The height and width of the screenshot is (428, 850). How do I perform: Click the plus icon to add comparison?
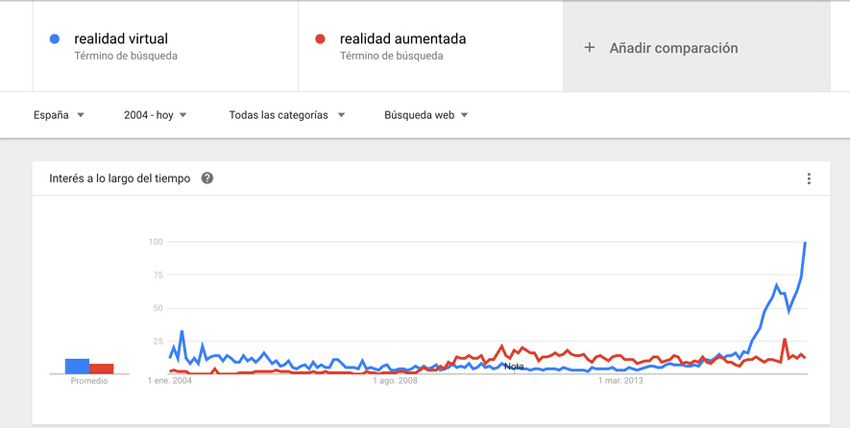click(x=589, y=48)
